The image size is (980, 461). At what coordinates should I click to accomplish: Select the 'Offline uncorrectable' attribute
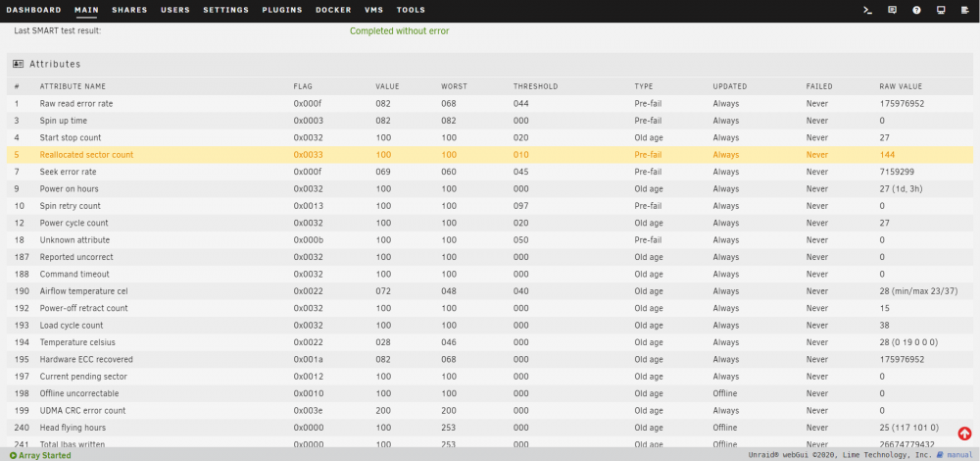click(x=79, y=393)
